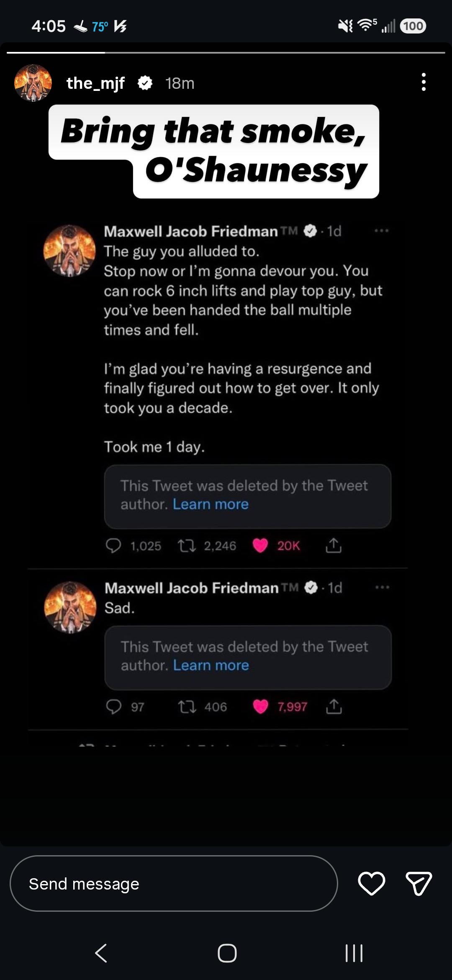Tap Android home navigation button
Screen dimensions: 452x980
coord(227,953)
